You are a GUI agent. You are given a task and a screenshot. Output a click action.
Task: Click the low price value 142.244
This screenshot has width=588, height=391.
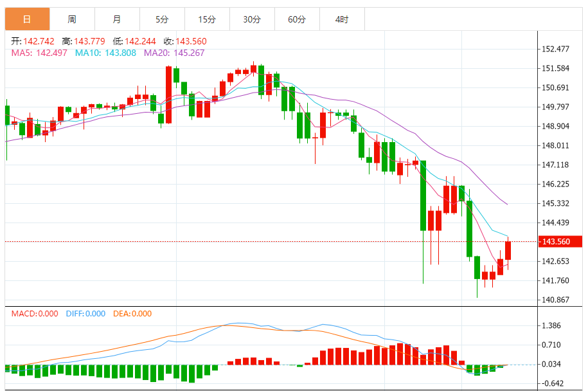[140, 41]
